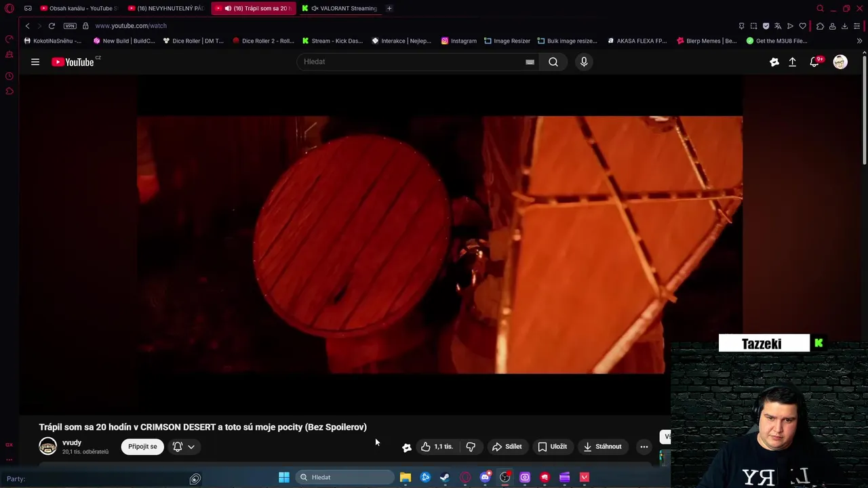868x488 pixels.
Task: Click the Windows taskbar Hledat search box
Action: pyautogui.click(x=346, y=477)
